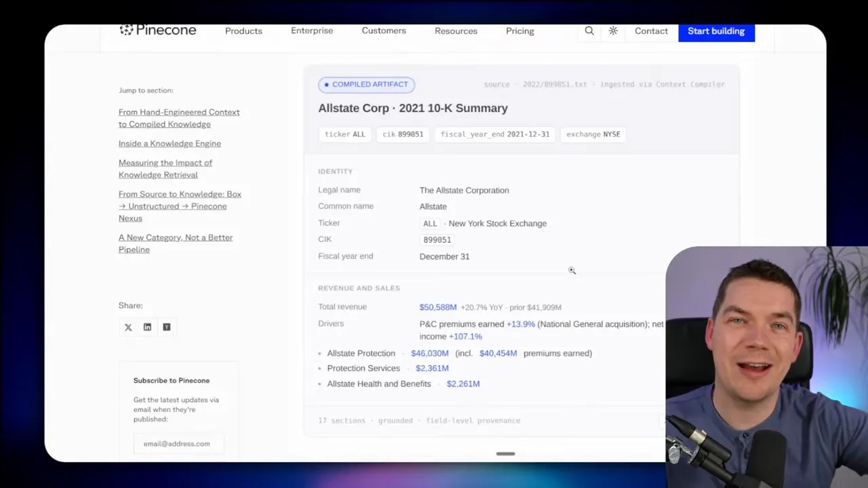This screenshot has height=488, width=868.
Task: Share the article on LinkedIn
Action: point(147,327)
